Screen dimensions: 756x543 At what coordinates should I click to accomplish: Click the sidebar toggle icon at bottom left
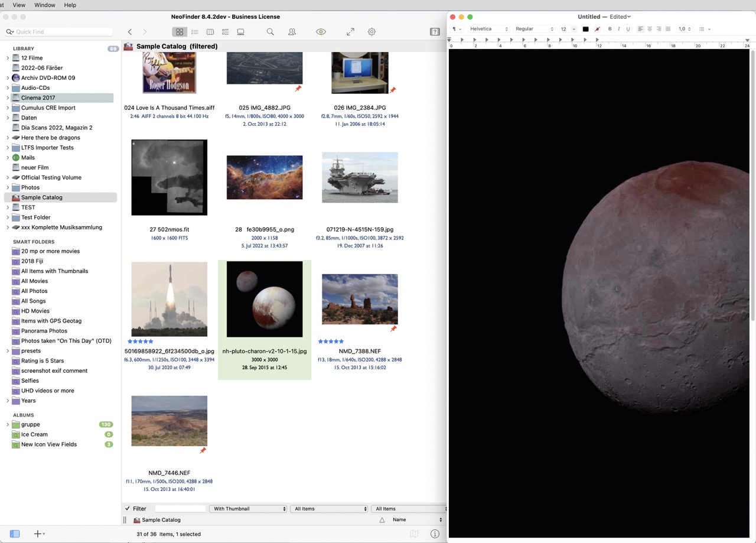15,534
